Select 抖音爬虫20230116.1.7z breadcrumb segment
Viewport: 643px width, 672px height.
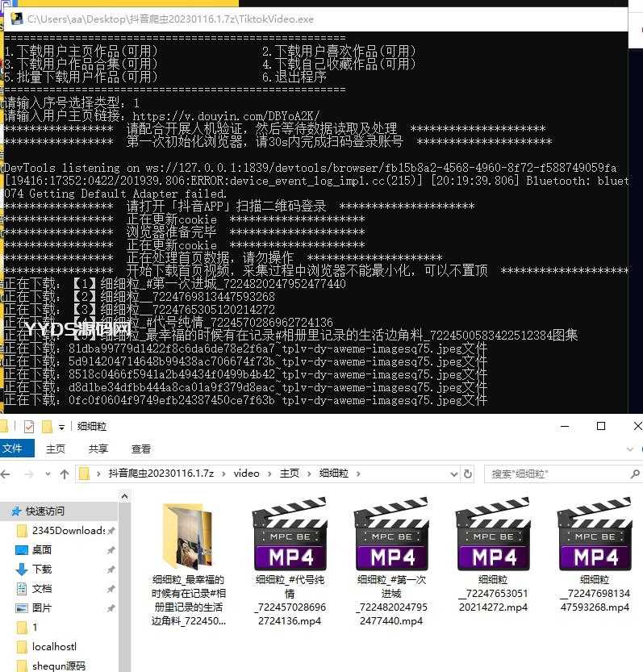pyautogui.click(x=161, y=473)
